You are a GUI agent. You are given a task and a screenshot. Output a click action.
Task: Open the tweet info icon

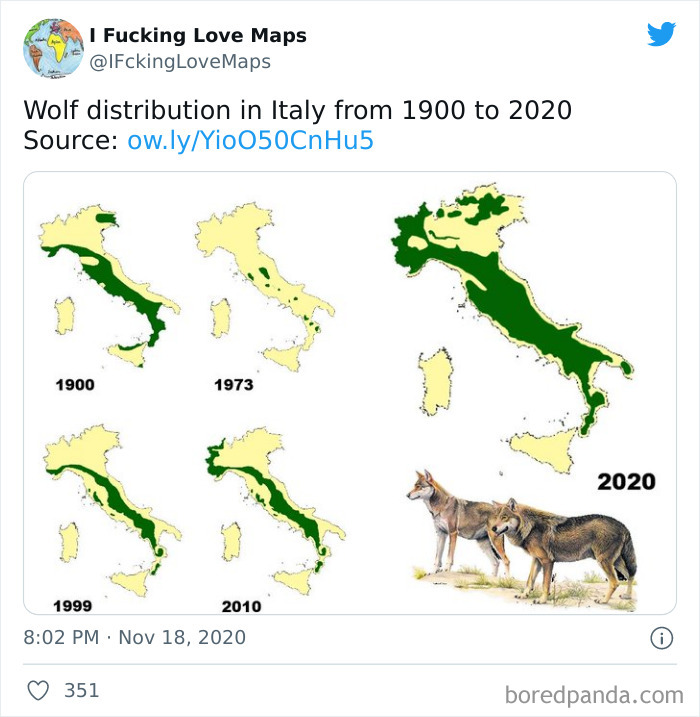tap(662, 637)
